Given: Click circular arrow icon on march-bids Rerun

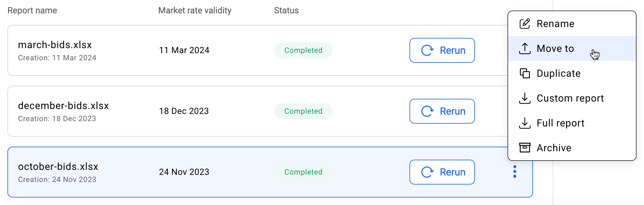Looking at the screenshot, I should [x=427, y=50].
